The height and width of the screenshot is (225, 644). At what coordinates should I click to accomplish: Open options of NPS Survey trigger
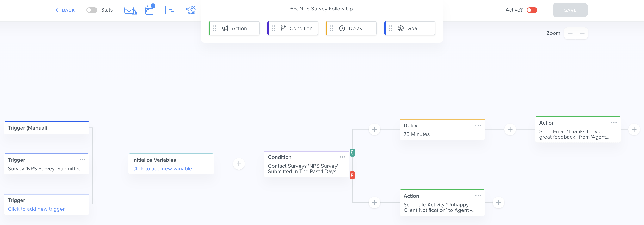click(x=82, y=160)
